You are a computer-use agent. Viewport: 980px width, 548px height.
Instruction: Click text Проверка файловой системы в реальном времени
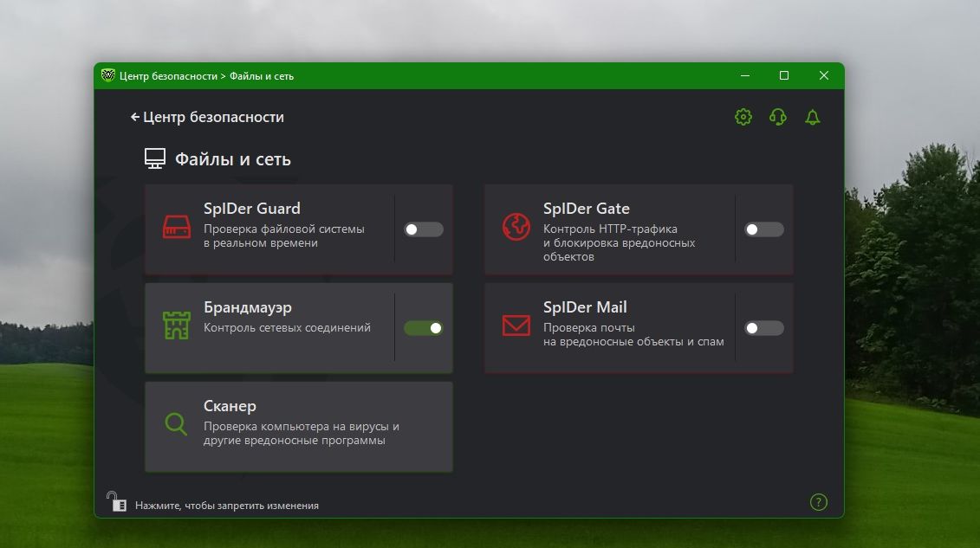pyautogui.click(x=283, y=236)
